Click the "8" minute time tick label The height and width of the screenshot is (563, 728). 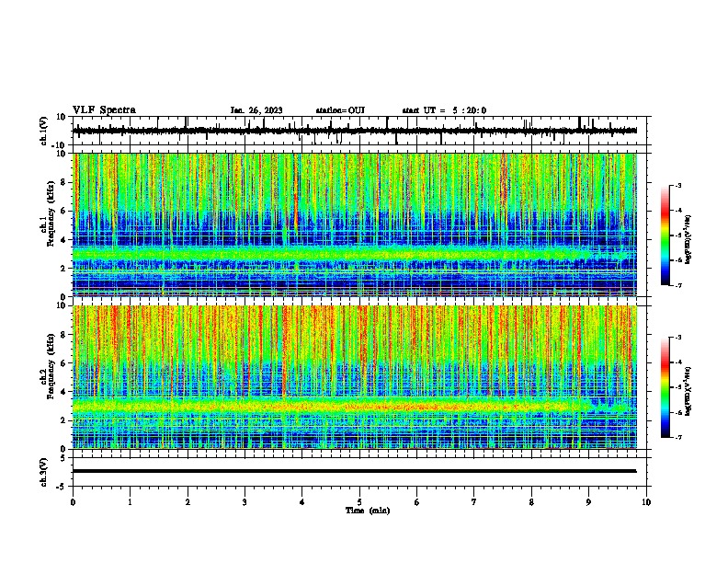pyautogui.click(x=531, y=502)
